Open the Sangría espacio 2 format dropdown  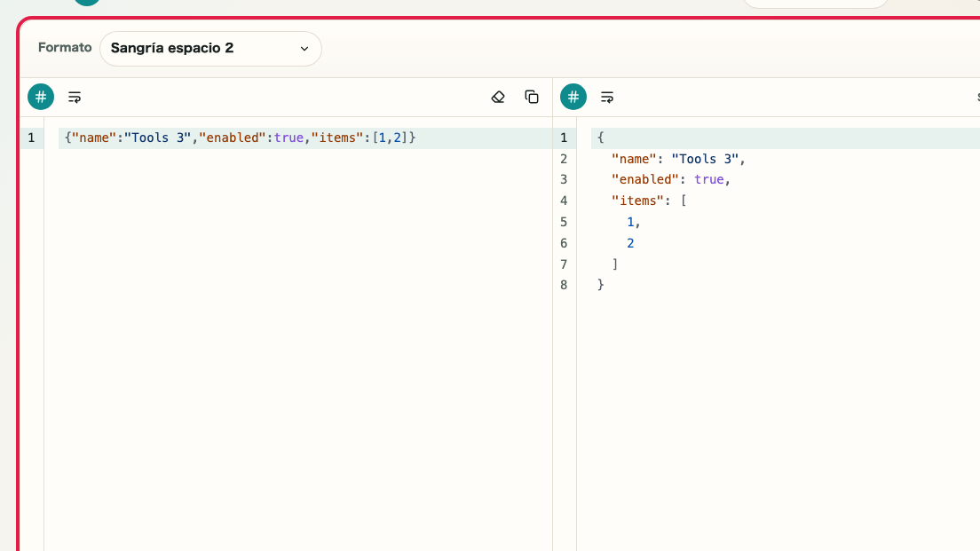[210, 49]
